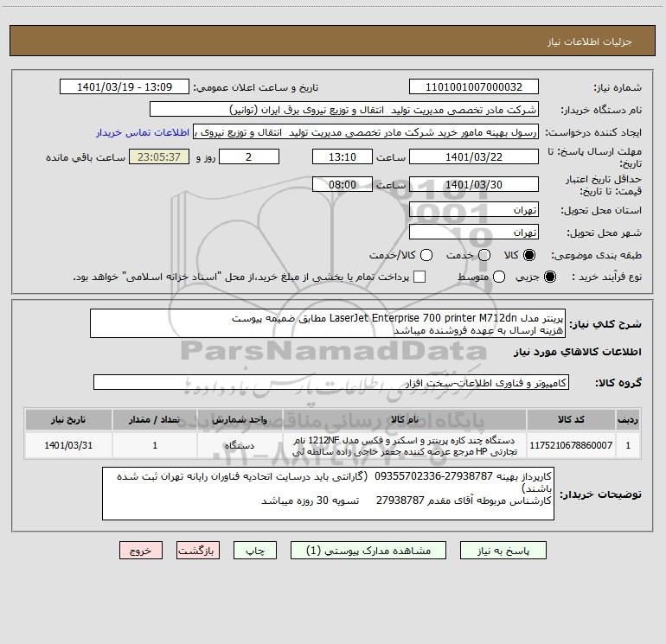The image size is (666, 644).
Task: Click the تاریخ نیاز column header
Action: (68, 419)
